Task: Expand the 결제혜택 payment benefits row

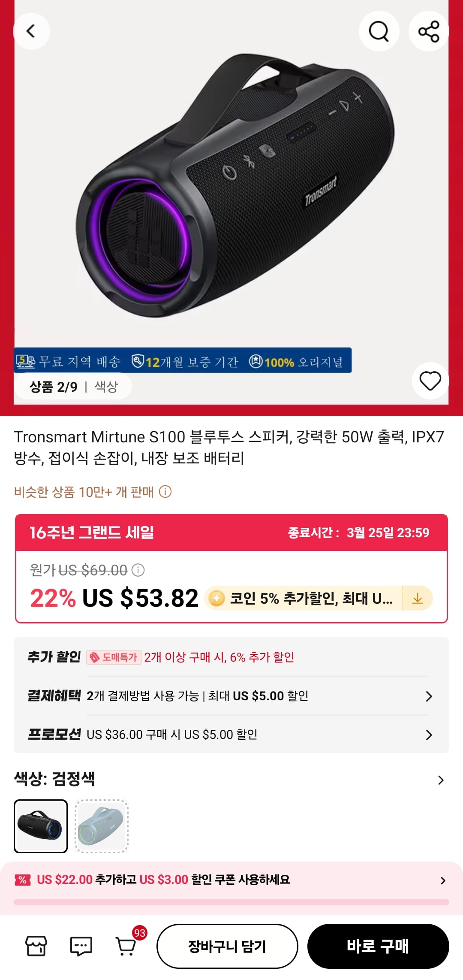Action: pyautogui.click(x=429, y=696)
